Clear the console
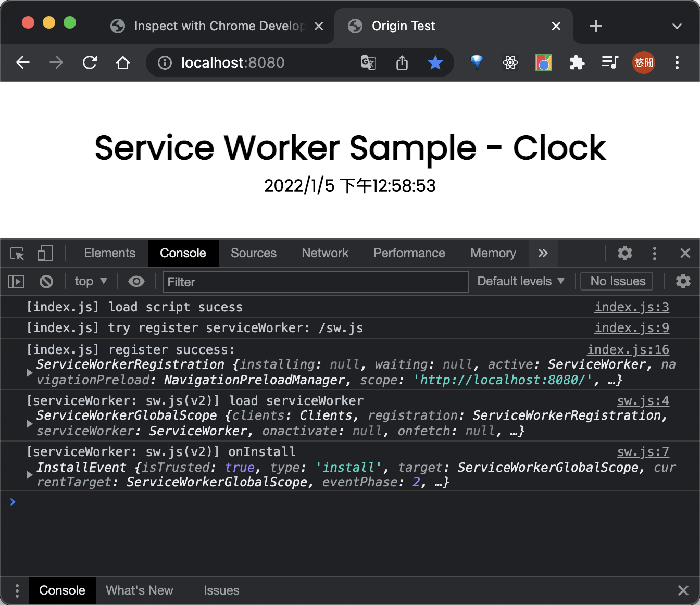The image size is (700, 605). pyautogui.click(x=46, y=281)
